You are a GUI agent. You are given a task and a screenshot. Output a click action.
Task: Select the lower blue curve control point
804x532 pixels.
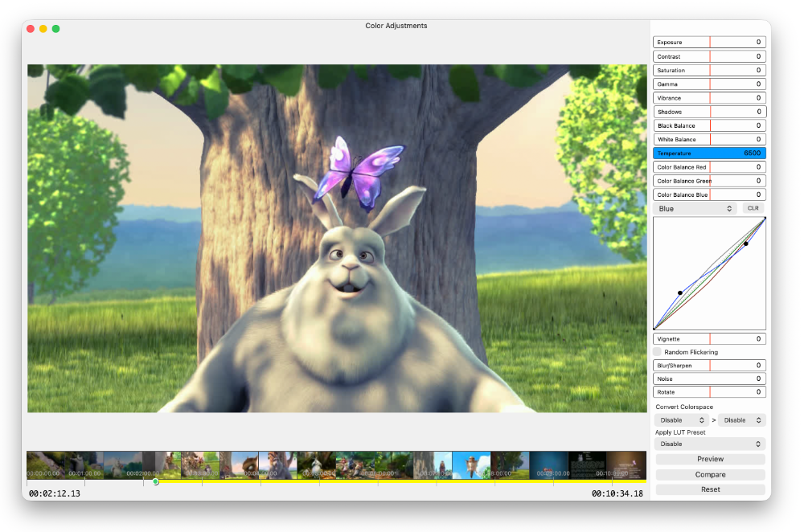(680, 293)
